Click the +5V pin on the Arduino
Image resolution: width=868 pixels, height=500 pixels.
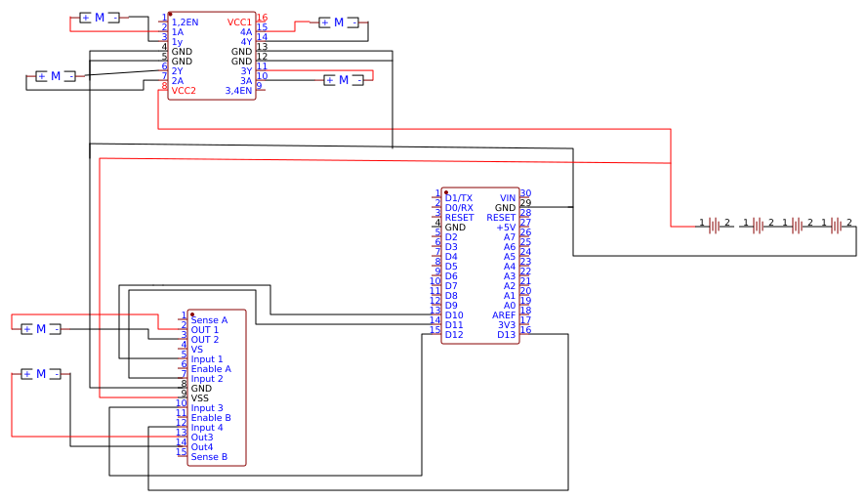(506, 228)
